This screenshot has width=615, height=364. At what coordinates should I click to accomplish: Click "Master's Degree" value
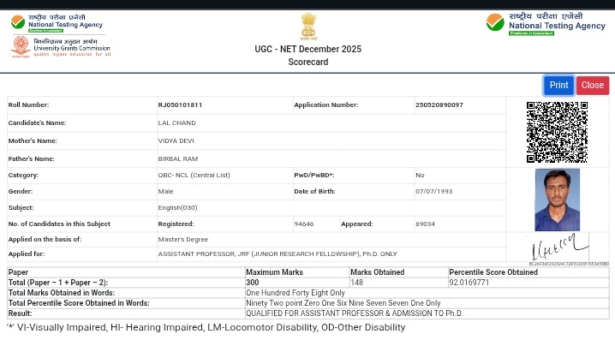tap(183, 239)
